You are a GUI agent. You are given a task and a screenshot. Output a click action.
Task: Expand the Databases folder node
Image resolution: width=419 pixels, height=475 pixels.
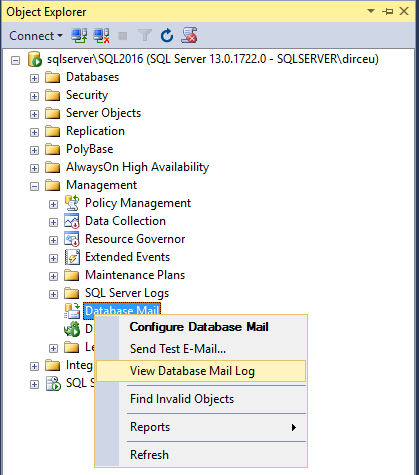(34, 78)
